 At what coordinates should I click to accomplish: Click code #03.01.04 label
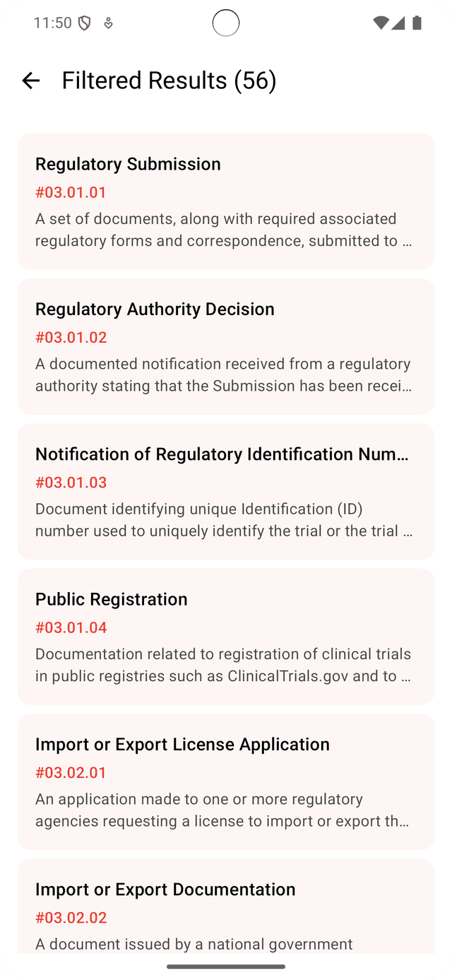71,627
